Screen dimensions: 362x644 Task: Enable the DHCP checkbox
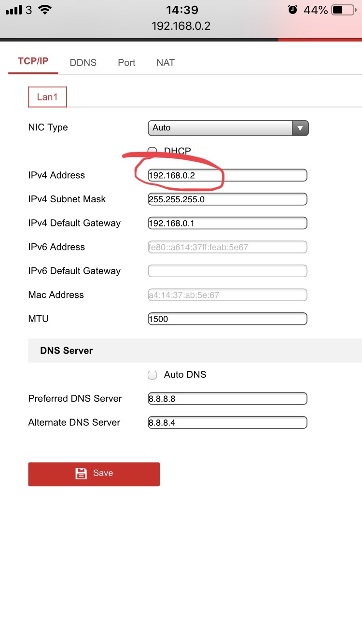pyautogui.click(x=153, y=151)
